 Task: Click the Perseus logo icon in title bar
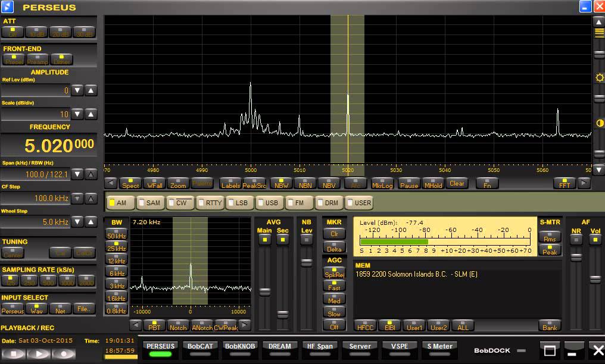(7, 7)
